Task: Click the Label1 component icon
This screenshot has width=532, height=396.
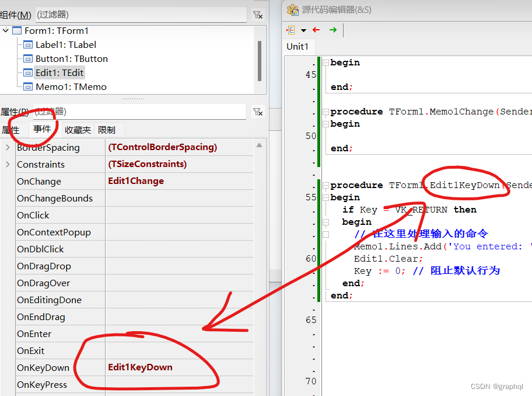Action: 28,44
